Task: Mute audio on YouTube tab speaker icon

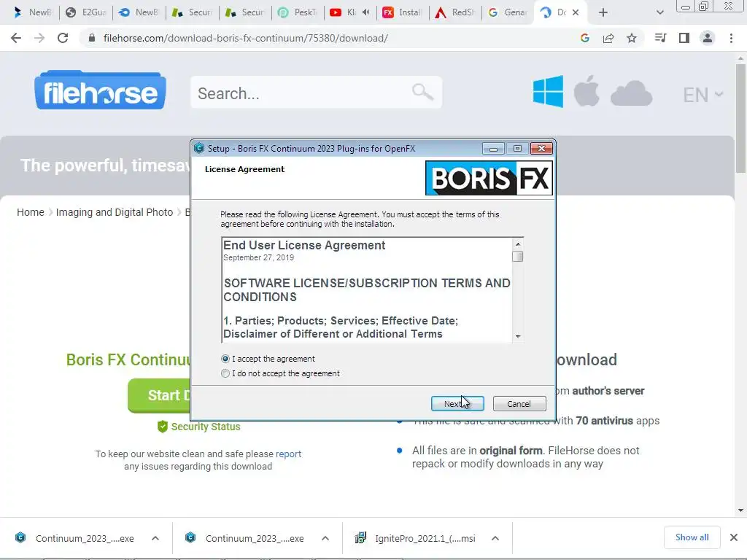Action: coord(366,12)
